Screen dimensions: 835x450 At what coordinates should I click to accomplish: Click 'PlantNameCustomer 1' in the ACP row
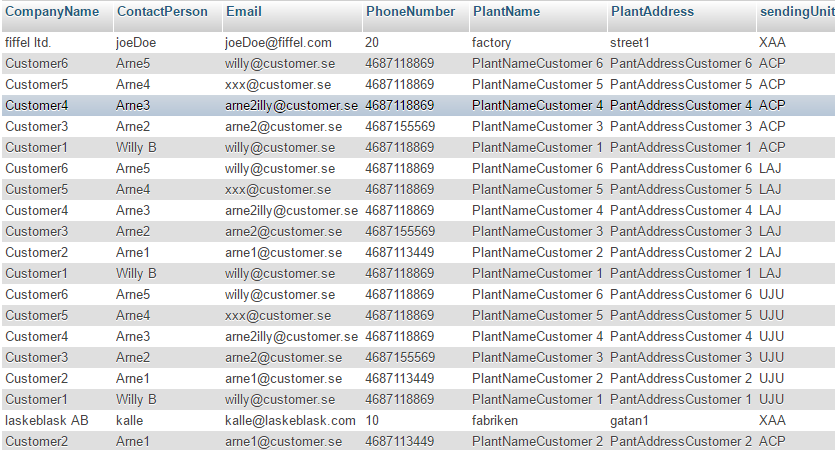[x=537, y=148]
